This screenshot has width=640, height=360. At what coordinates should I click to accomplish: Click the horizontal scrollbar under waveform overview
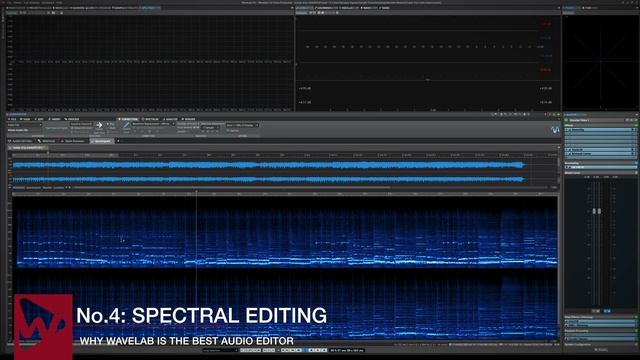(x=231, y=188)
